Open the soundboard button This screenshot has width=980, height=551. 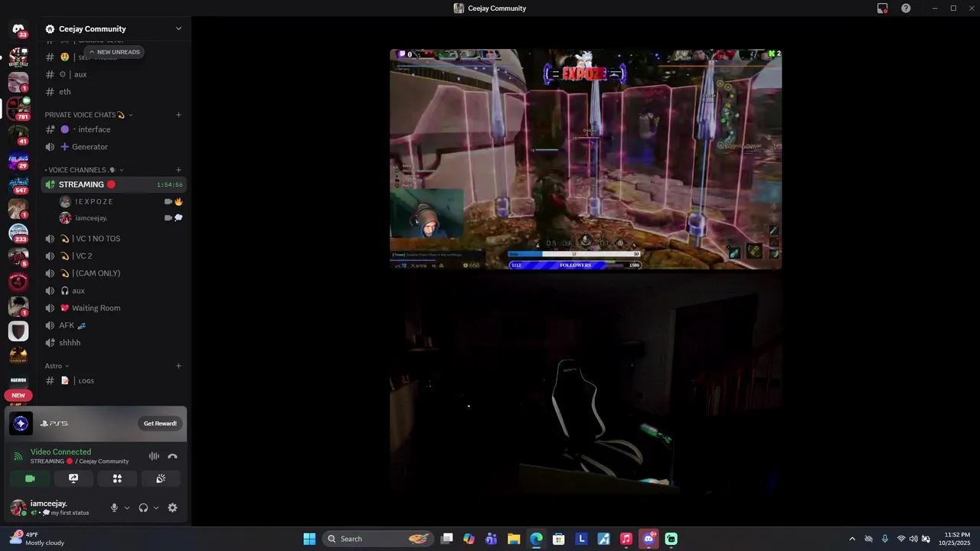point(161,478)
